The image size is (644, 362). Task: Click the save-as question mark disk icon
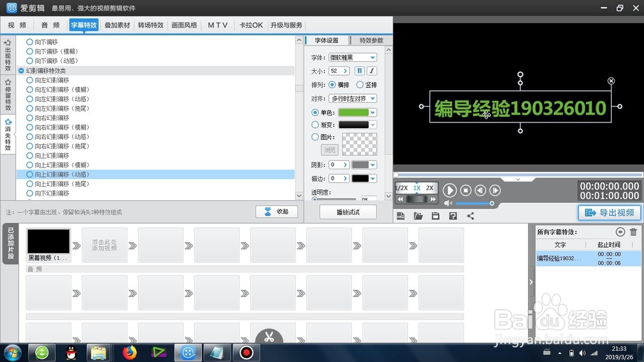[x=453, y=216]
